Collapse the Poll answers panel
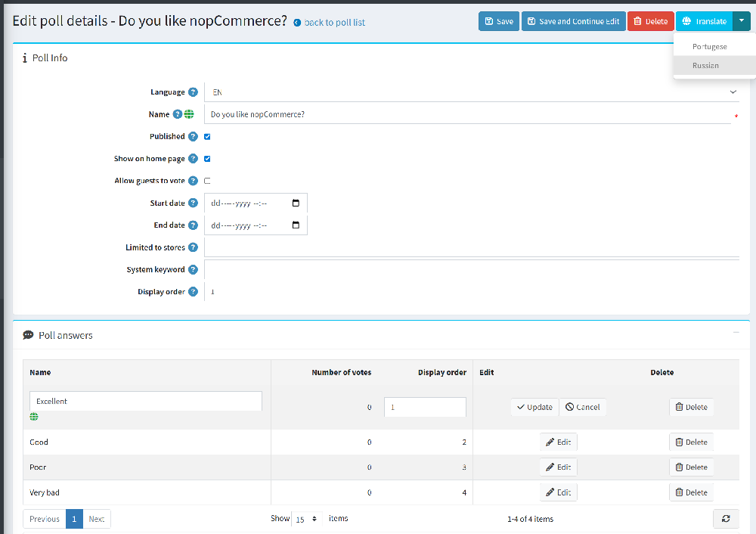 [x=736, y=332]
